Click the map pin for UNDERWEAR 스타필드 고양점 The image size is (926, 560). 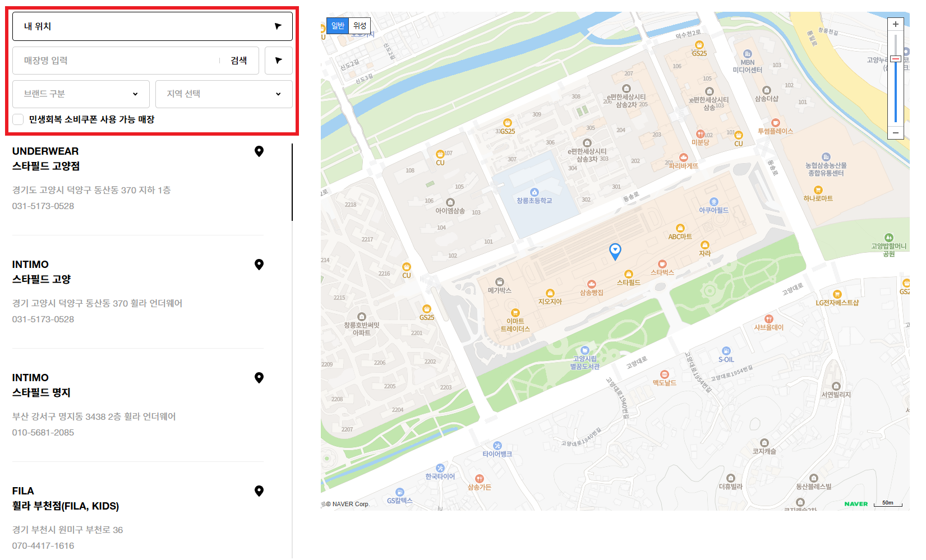pyautogui.click(x=259, y=151)
